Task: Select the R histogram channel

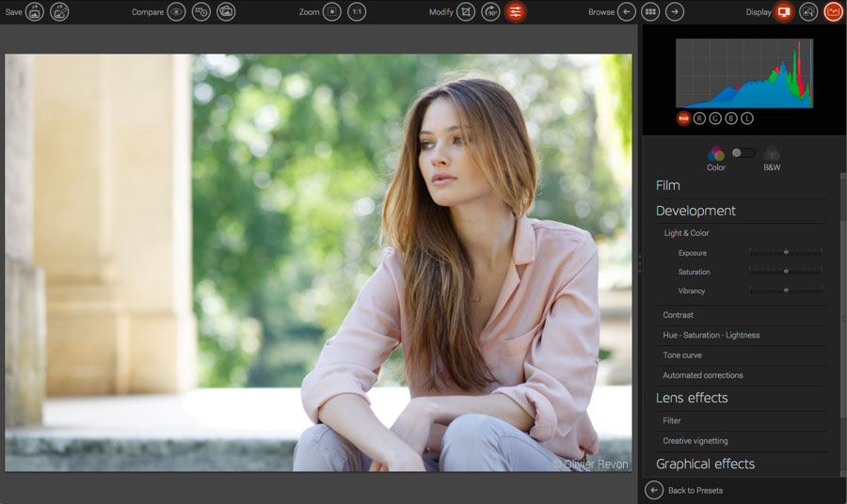Action: coord(699,118)
